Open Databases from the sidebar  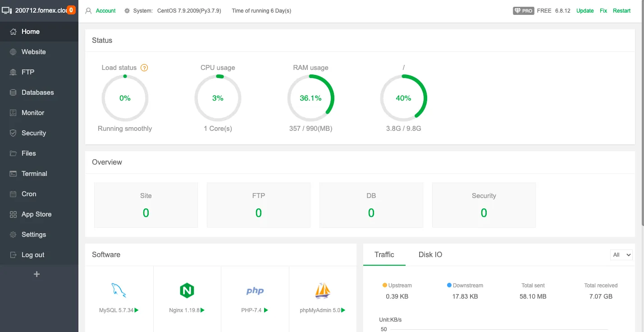click(37, 92)
